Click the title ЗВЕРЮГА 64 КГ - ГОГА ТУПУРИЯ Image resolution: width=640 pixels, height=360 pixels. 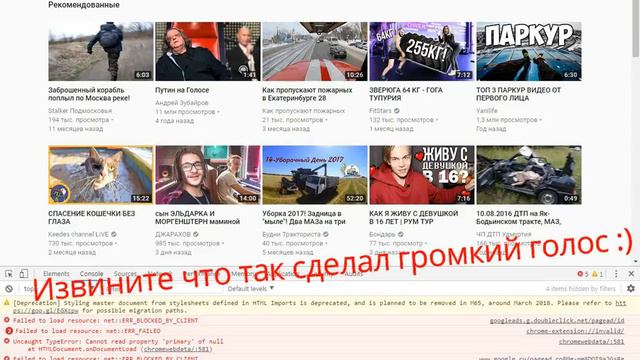(406, 94)
